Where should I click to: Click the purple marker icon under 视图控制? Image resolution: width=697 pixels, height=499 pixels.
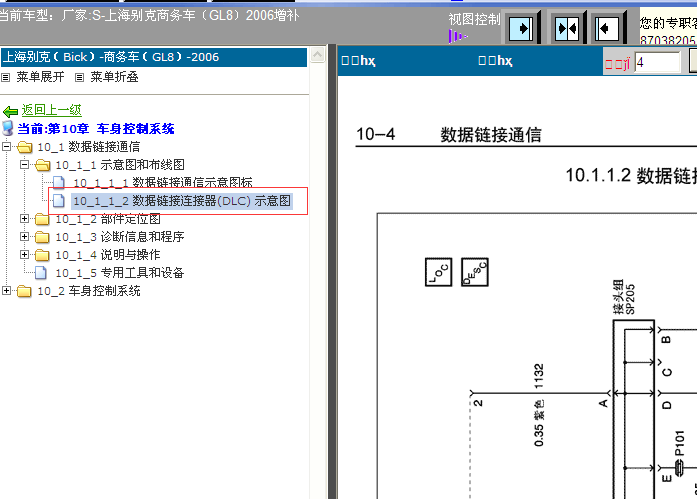(457, 36)
